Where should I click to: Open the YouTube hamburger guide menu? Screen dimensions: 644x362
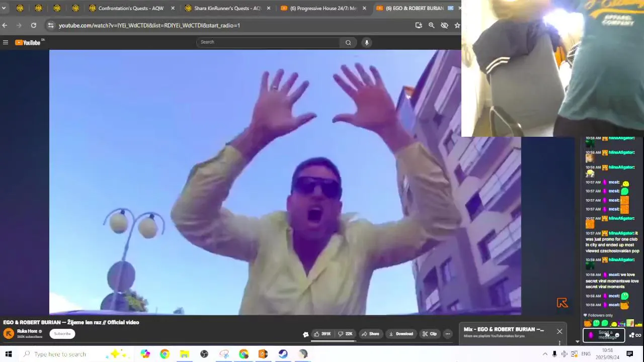point(6,42)
